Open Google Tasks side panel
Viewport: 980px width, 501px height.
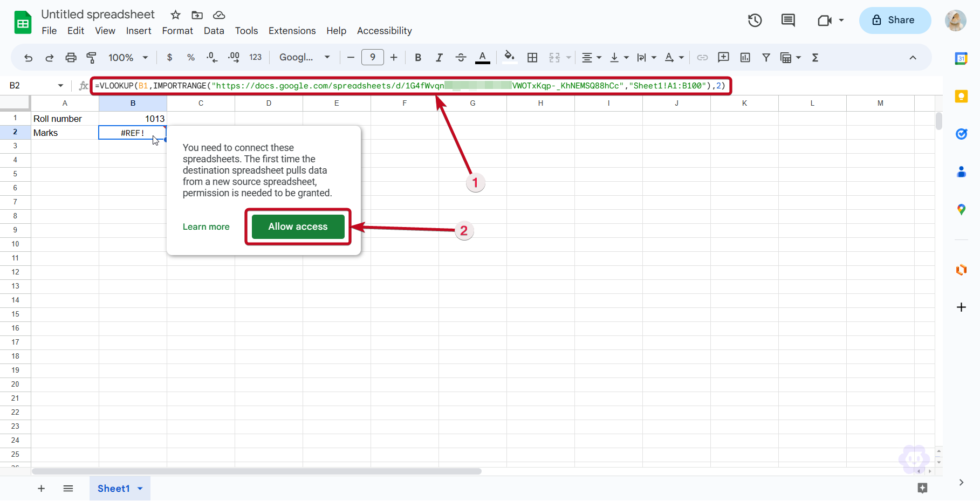[961, 134]
